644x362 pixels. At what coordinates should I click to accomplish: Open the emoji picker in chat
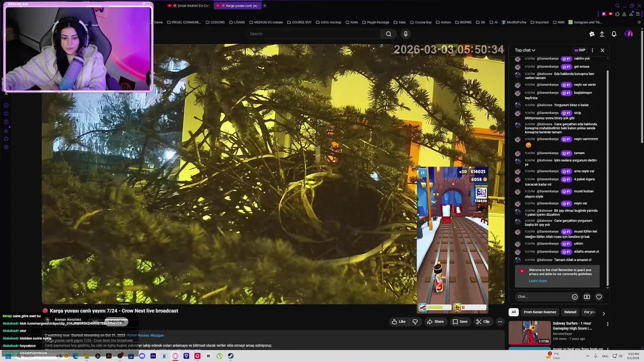pyautogui.click(x=575, y=297)
